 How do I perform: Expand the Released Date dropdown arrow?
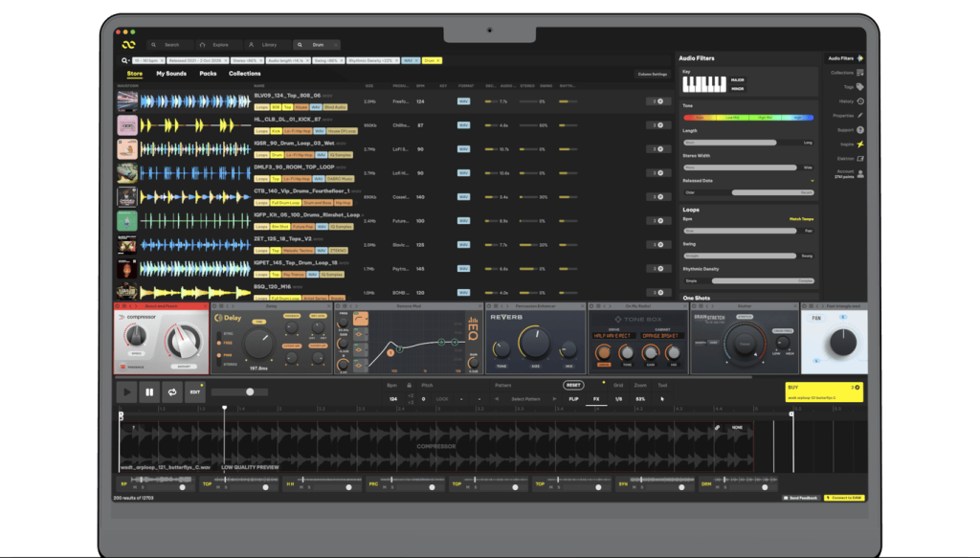click(812, 181)
